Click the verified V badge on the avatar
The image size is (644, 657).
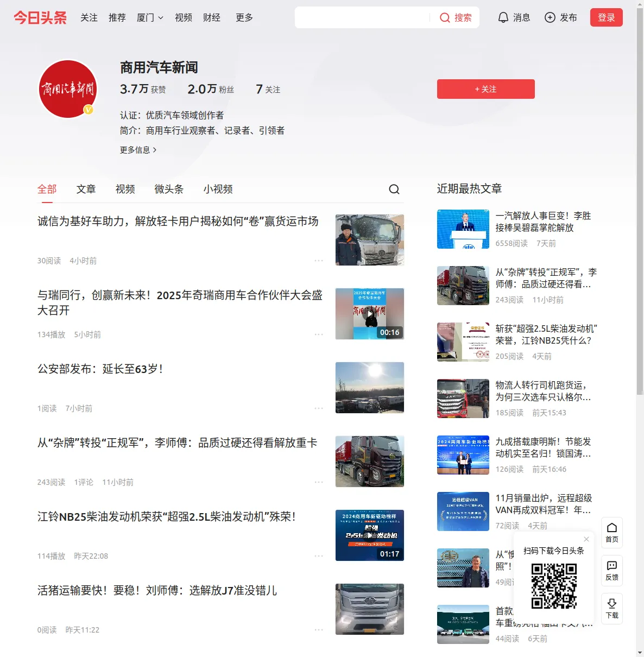pyautogui.click(x=89, y=110)
